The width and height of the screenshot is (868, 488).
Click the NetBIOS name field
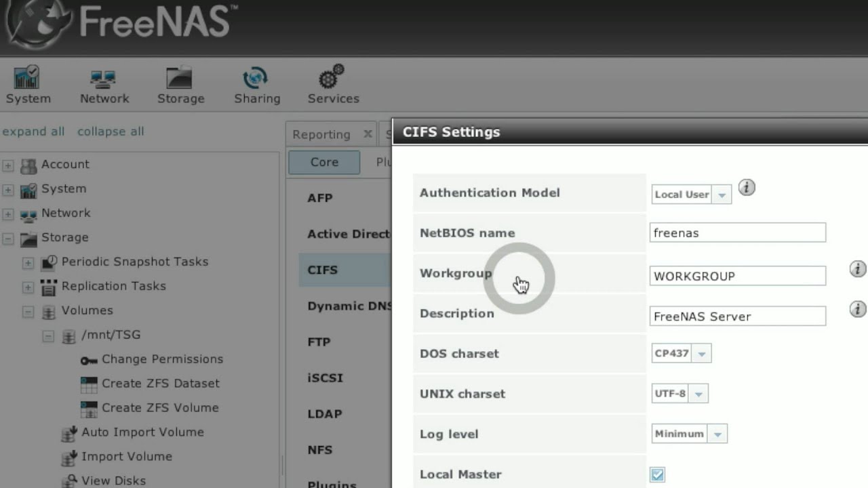point(737,232)
